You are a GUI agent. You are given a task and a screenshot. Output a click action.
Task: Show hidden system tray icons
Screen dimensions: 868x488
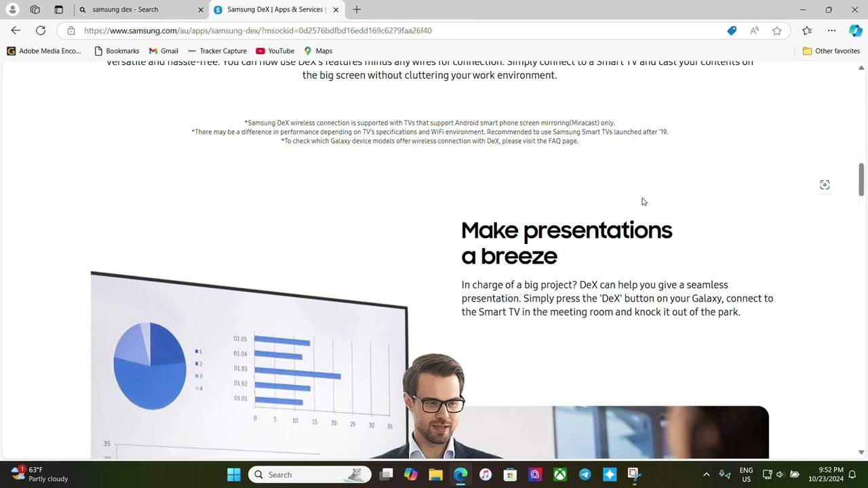point(706,474)
